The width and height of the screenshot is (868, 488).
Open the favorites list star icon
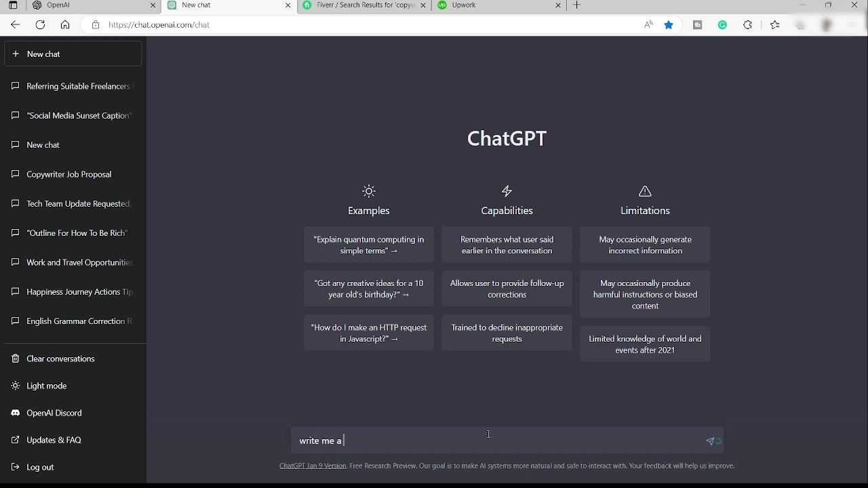click(x=775, y=25)
